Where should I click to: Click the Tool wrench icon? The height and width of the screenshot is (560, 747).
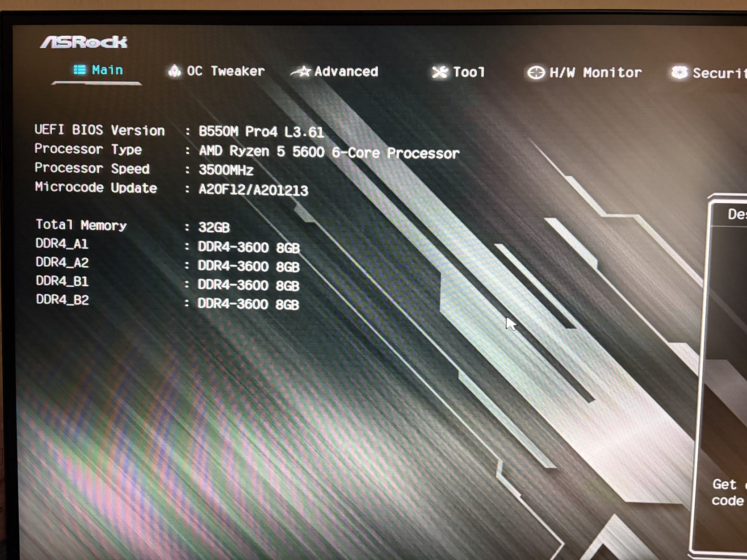[440, 72]
